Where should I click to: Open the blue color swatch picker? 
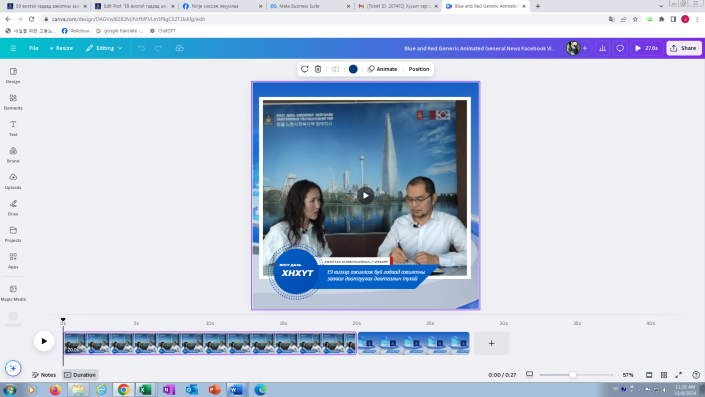[353, 69]
